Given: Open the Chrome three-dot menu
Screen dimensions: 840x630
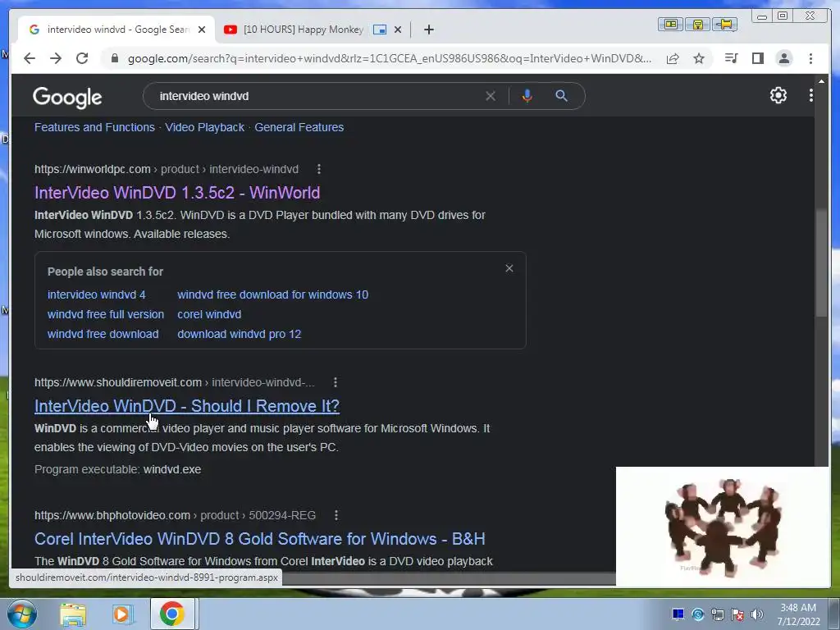Looking at the screenshot, I should click(x=810, y=58).
